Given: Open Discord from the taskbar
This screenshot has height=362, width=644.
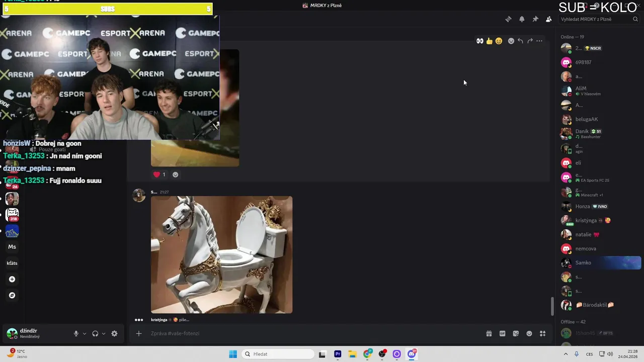Looking at the screenshot, I should [x=412, y=354].
